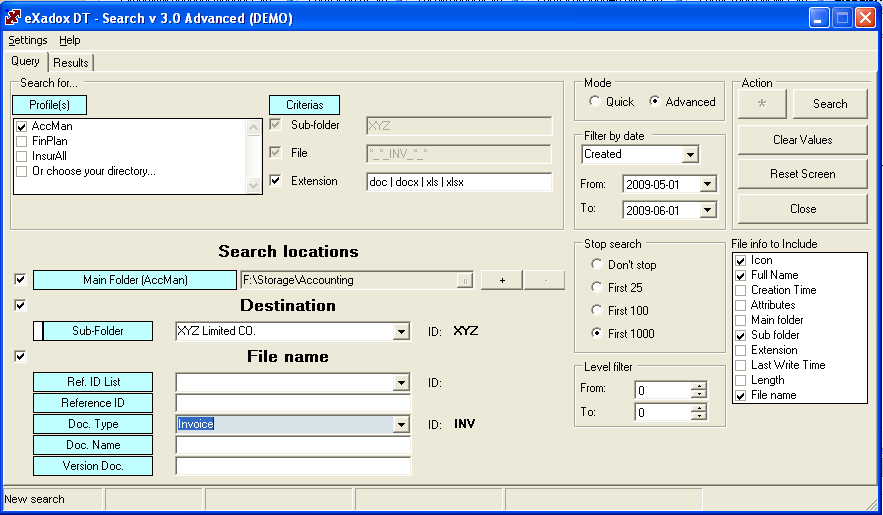Increase the Level filter From value

(x=699, y=386)
